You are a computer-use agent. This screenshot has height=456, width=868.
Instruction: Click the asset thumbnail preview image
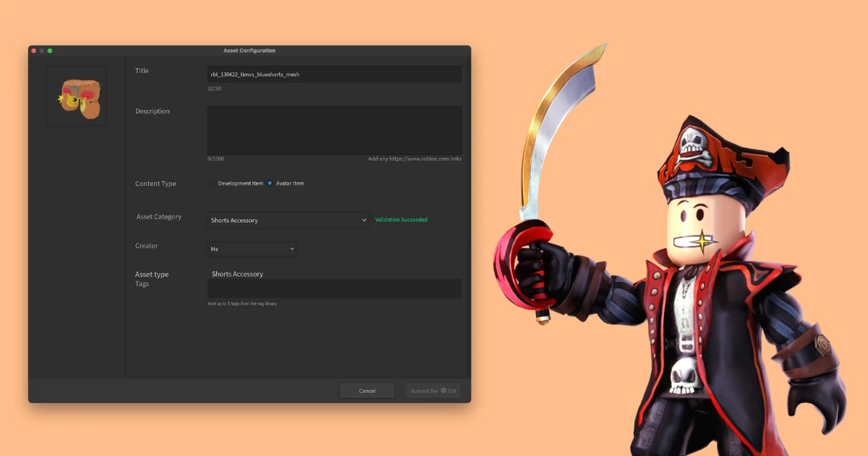[76, 96]
